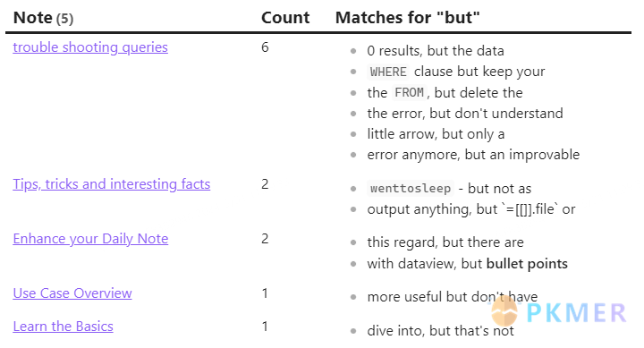Click the PKMER watermark logo icon
Image resolution: width=644 pixels, height=348 pixels.
(504, 311)
